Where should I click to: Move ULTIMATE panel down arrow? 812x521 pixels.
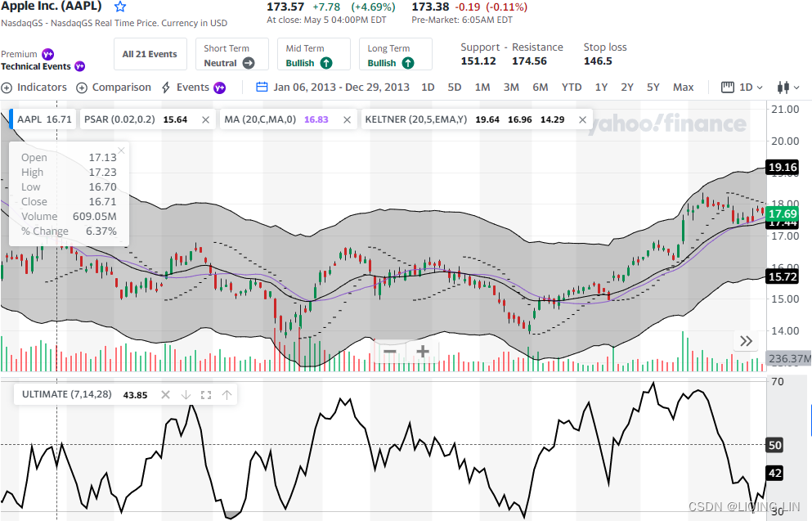point(186,394)
